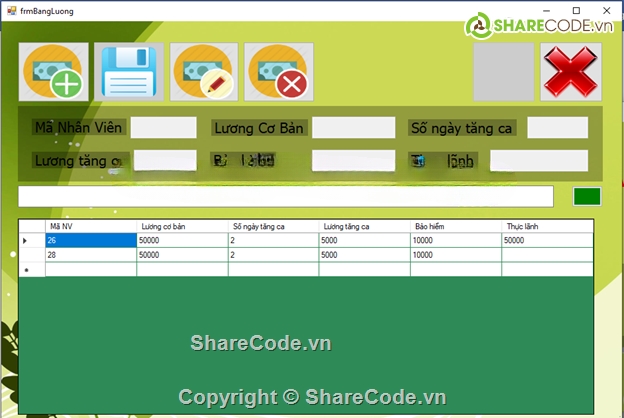Click the Số ngày tăng ca label

tap(462, 128)
